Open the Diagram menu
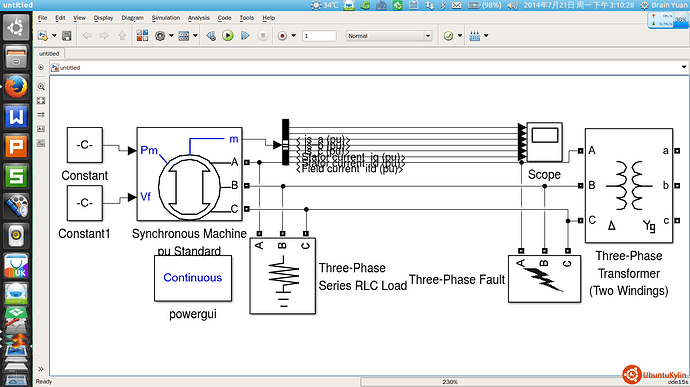This screenshot has width=690, height=387. coord(132,18)
